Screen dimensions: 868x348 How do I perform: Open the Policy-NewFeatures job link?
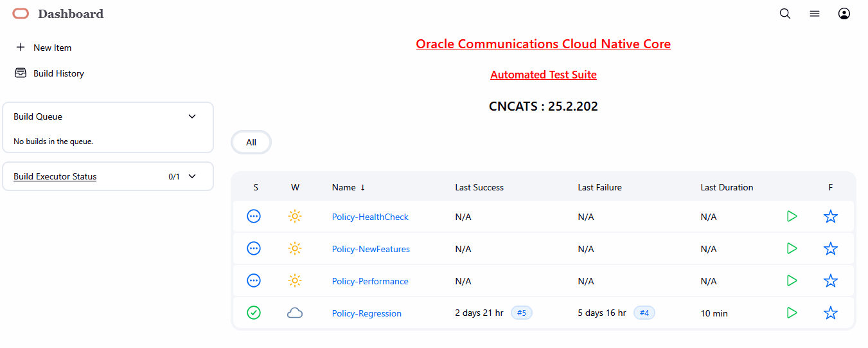pos(371,249)
